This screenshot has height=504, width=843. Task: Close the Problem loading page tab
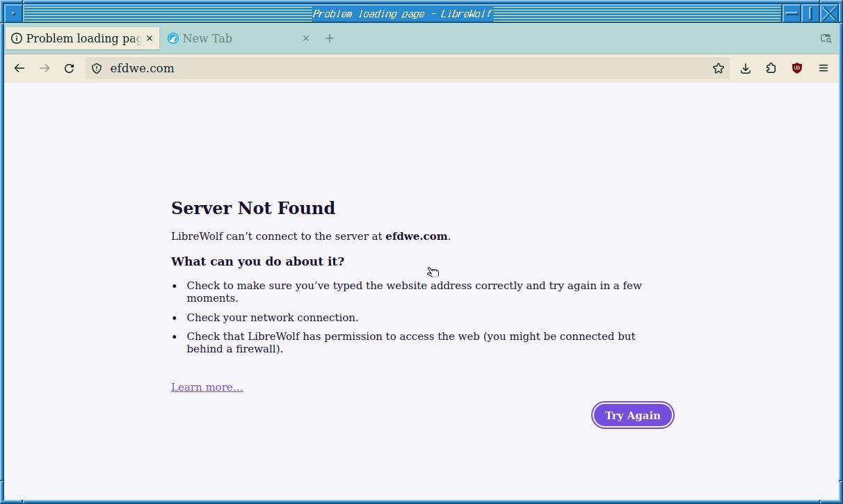[150, 38]
